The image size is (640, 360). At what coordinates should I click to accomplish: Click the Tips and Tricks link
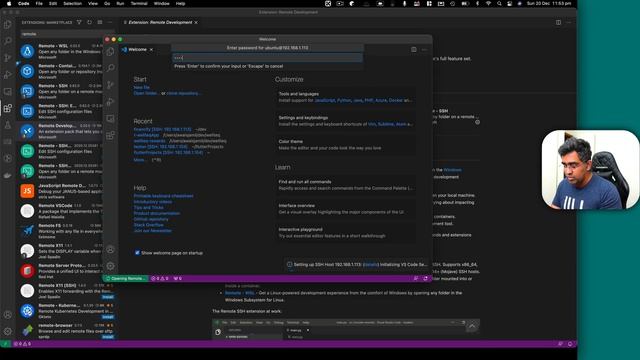(x=148, y=207)
